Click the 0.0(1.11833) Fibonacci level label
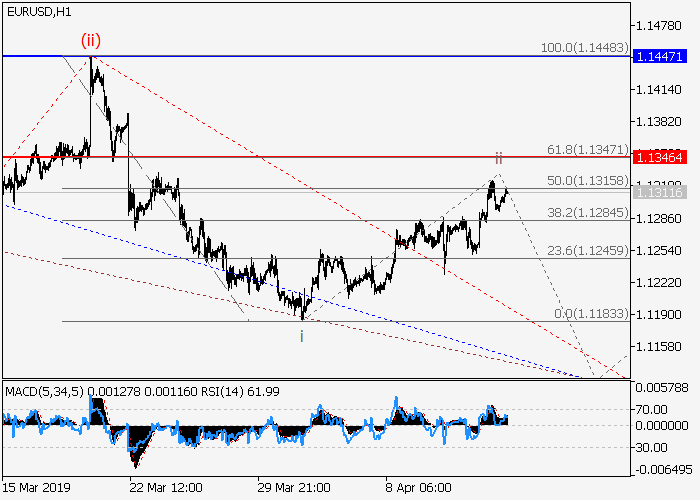Screen dimensions: 700x500 pyautogui.click(x=590, y=313)
